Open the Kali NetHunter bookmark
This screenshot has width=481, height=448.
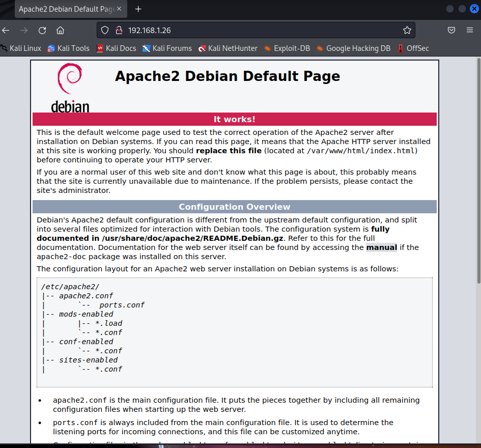228,48
